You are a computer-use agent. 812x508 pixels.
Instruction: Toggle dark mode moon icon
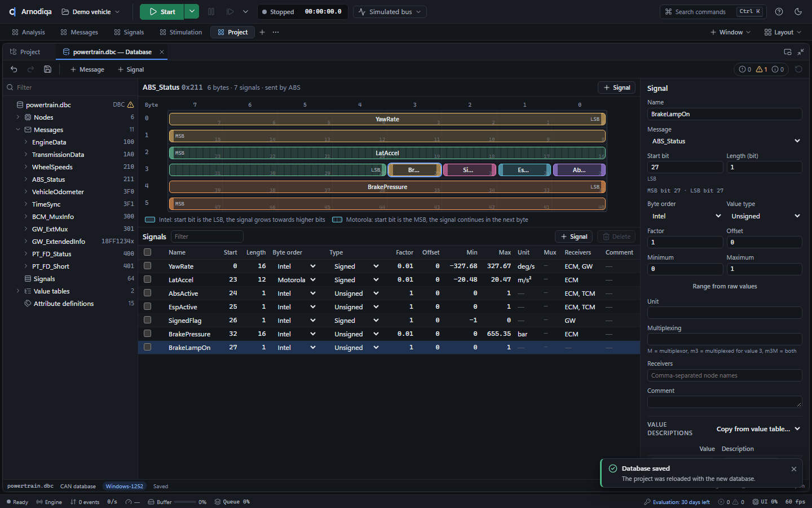[x=798, y=12]
